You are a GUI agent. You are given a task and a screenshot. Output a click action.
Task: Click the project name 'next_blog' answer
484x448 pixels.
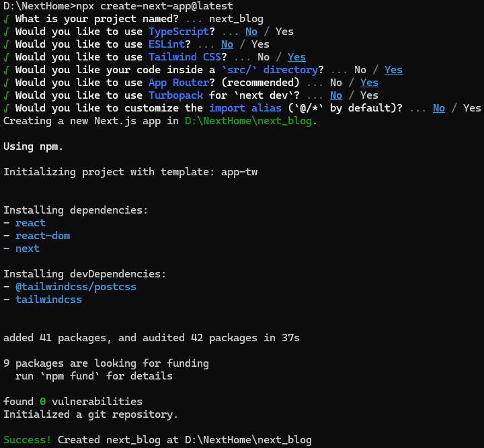tap(236, 19)
